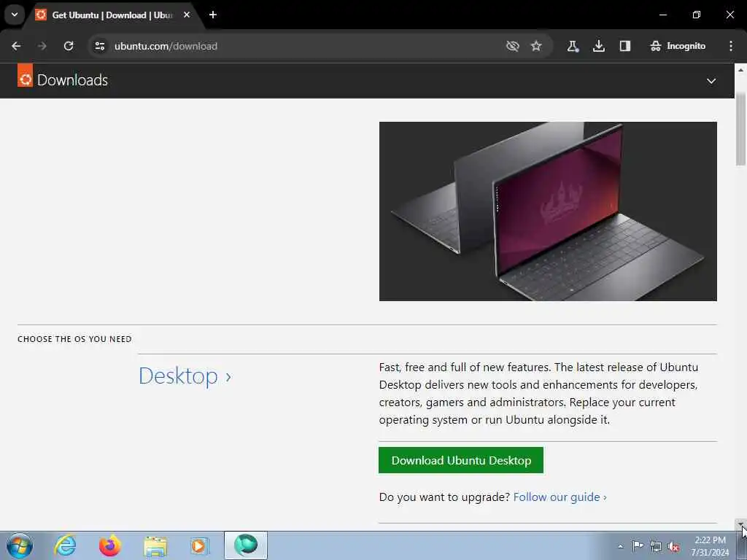
Task: Open the Follow our guide link
Action: coord(560,497)
